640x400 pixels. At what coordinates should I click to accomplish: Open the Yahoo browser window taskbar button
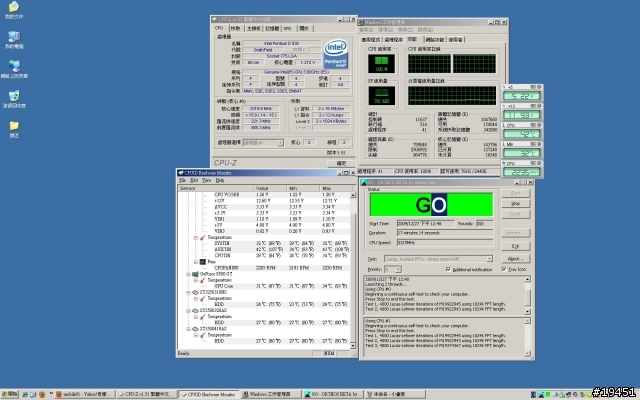(x=84, y=394)
